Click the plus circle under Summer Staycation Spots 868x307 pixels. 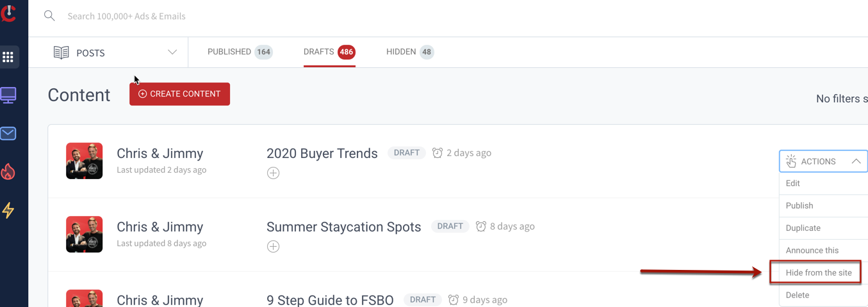(274, 247)
